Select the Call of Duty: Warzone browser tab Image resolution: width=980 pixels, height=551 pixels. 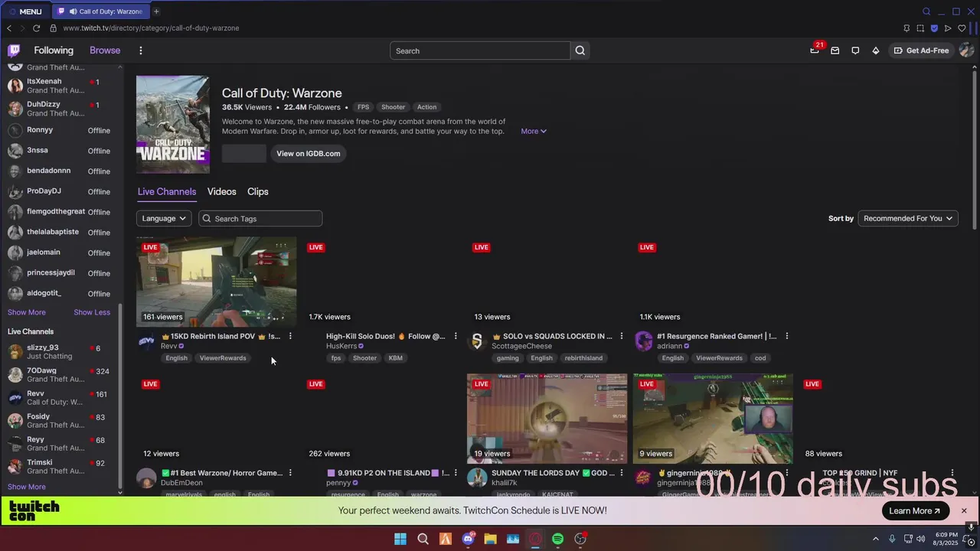tap(100, 11)
